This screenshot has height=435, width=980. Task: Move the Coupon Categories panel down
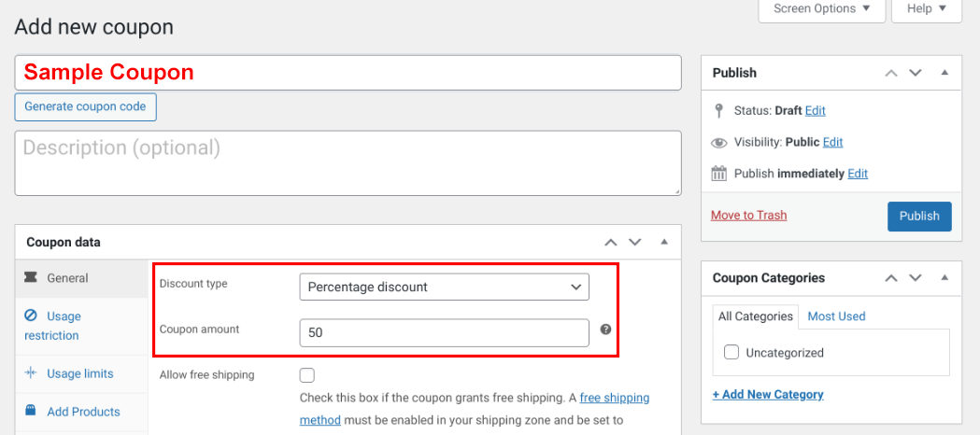pos(916,278)
